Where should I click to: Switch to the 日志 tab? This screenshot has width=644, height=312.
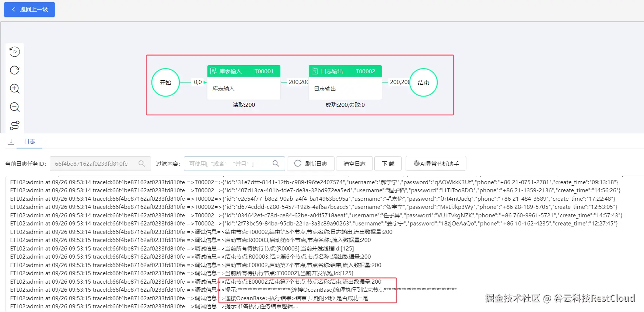click(x=29, y=141)
